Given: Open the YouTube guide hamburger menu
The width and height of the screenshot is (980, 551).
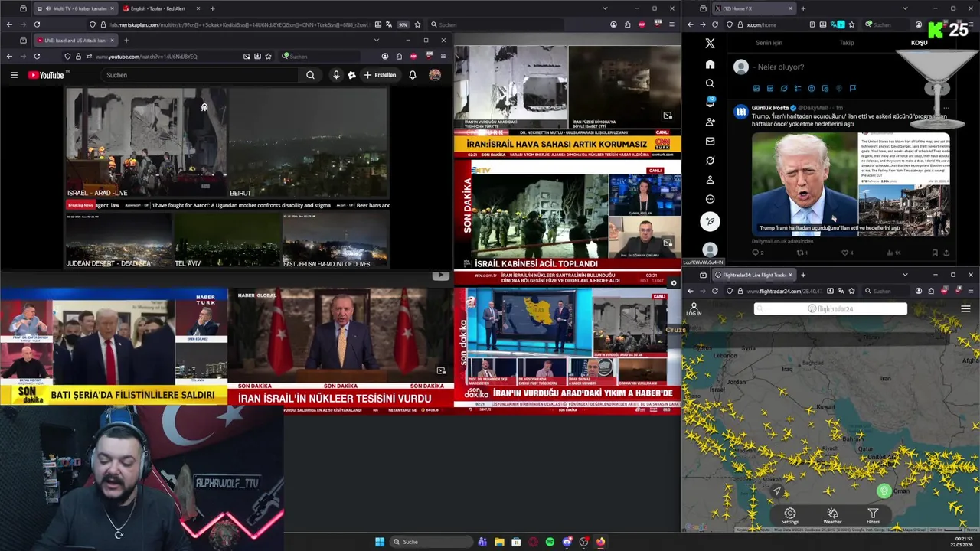Looking at the screenshot, I should pos(14,75).
